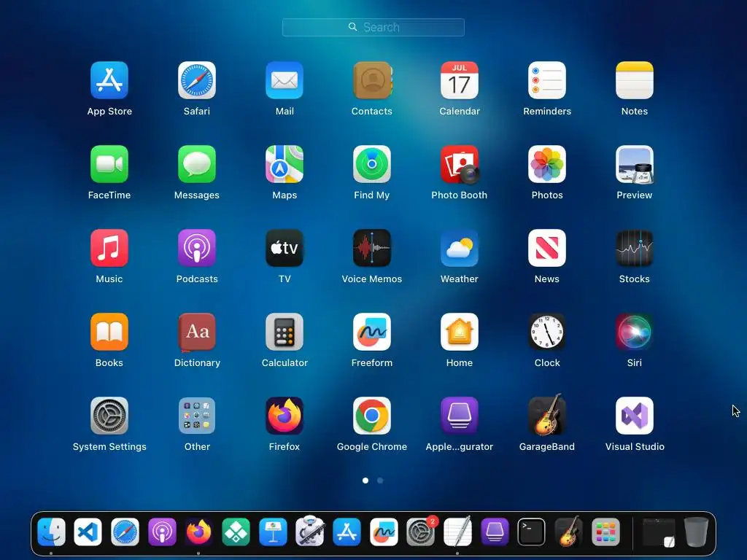
Task: Click Apple Configurator icon in the Dock
Action: click(x=495, y=532)
